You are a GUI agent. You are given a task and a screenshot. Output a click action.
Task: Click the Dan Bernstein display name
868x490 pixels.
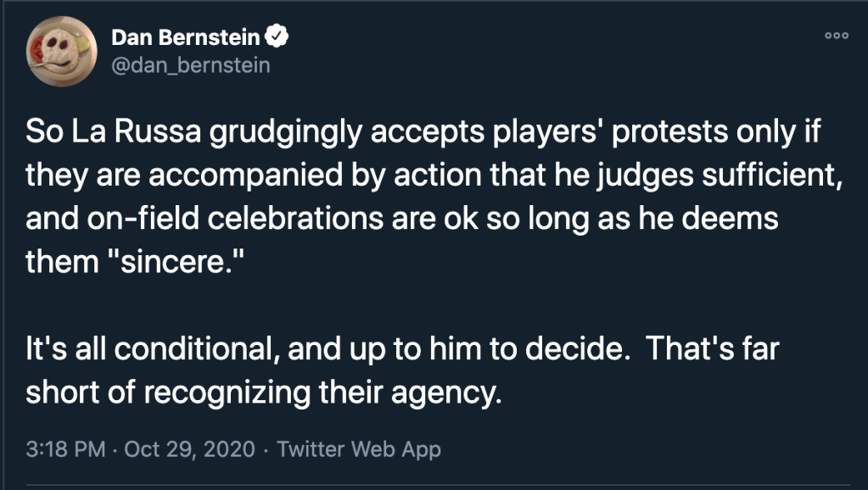tap(187, 36)
